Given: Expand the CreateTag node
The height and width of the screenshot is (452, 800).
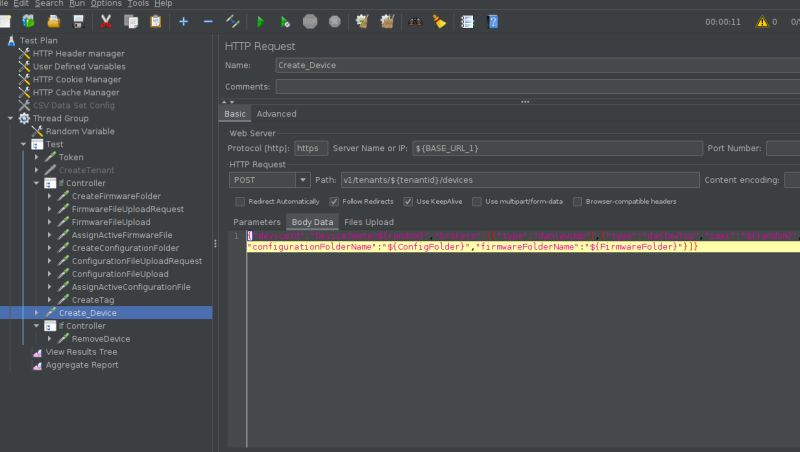Looking at the screenshot, I should [x=49, y=300].
